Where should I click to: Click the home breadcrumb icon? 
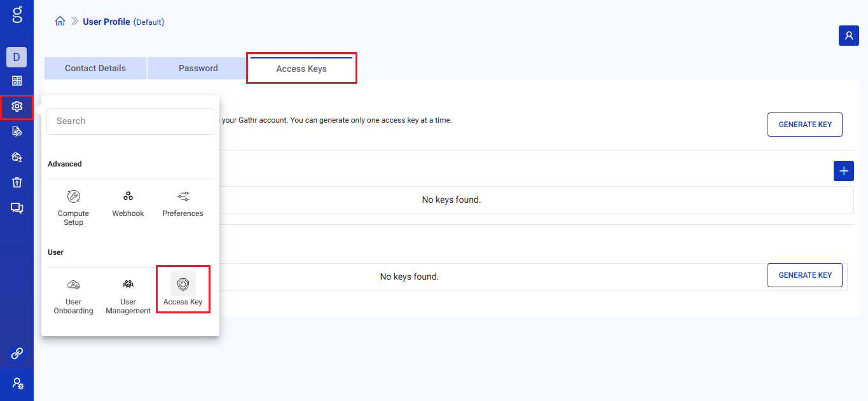(x=60, y=21)
